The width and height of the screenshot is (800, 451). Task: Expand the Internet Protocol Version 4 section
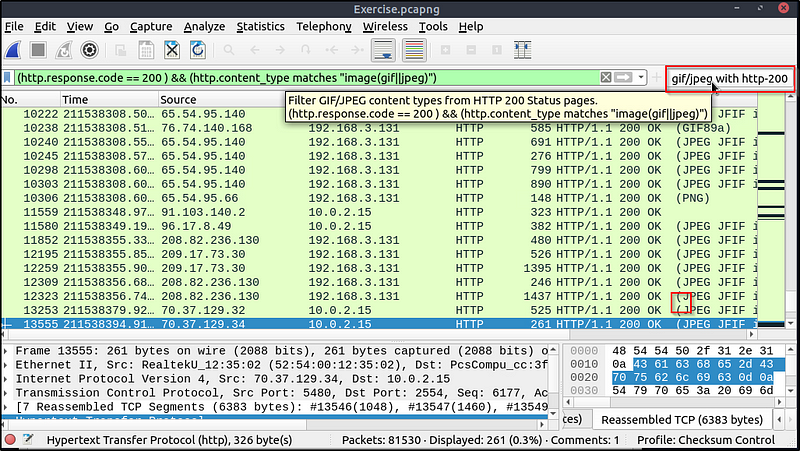point(8,378)
